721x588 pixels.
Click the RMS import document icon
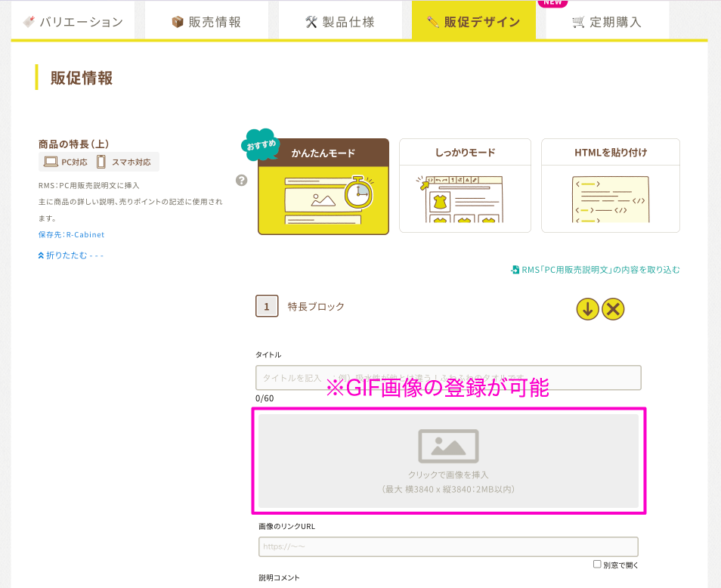click(x=515, y=270)
